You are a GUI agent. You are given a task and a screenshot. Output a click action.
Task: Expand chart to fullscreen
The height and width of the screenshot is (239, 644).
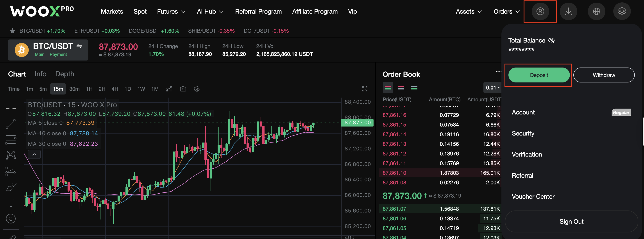(365, 89)
